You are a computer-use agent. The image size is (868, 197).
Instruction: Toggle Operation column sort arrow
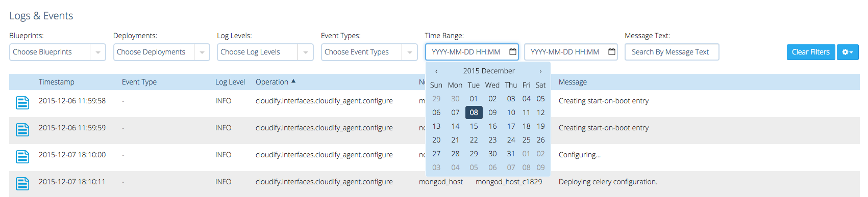[293, 81]
